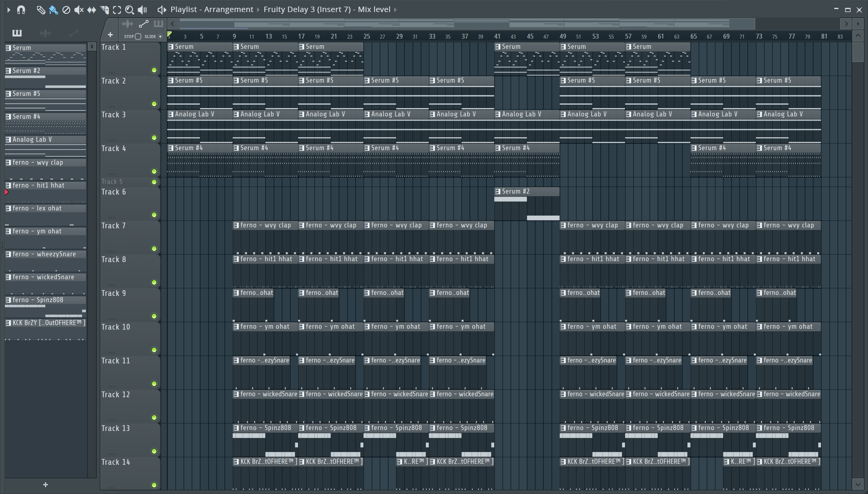Mute Track 6 with its green light
Viewport: 868px width, 494px height.
154,215
